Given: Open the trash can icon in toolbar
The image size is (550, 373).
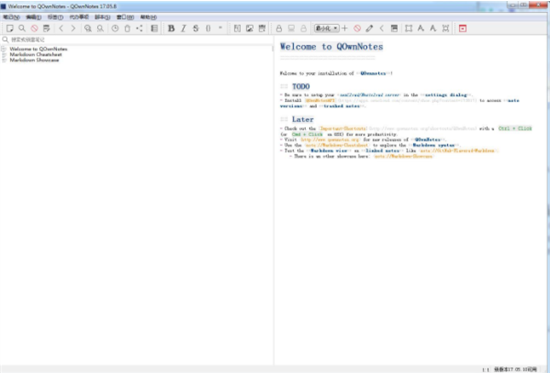Looking at the screenshot, I should click(x=127, y=28).
